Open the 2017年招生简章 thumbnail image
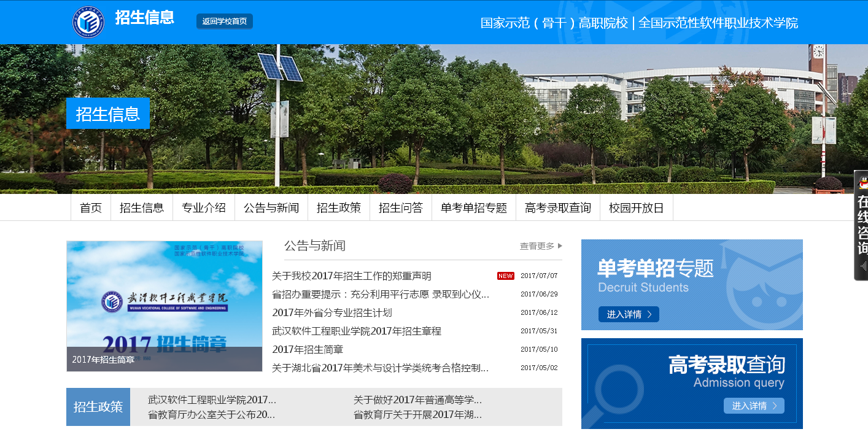This screenshot has height=437, width=868. point(165,306)
